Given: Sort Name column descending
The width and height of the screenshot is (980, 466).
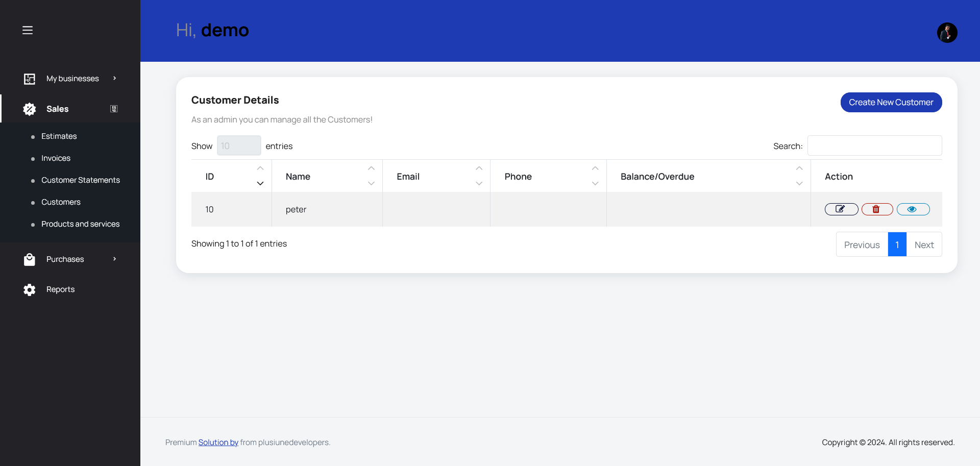Looking at the screenshot, I should (x=371, y=183).
